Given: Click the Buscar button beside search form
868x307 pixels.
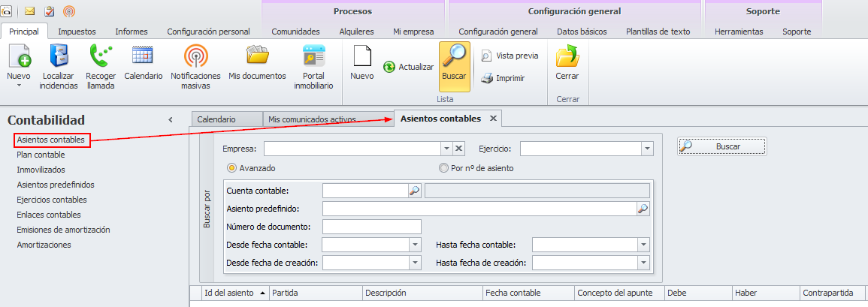Looking at the screenshot, I should [x=722, y=146].
